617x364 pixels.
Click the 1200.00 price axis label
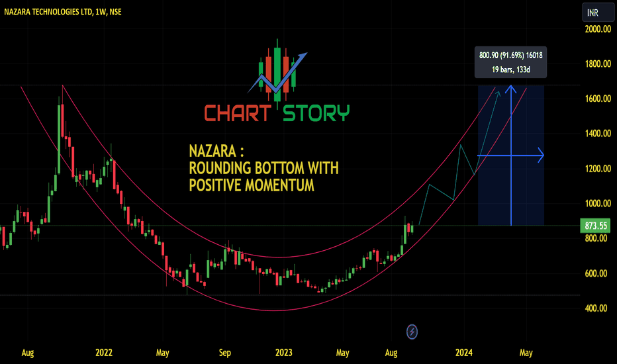[x=598, y=168]
